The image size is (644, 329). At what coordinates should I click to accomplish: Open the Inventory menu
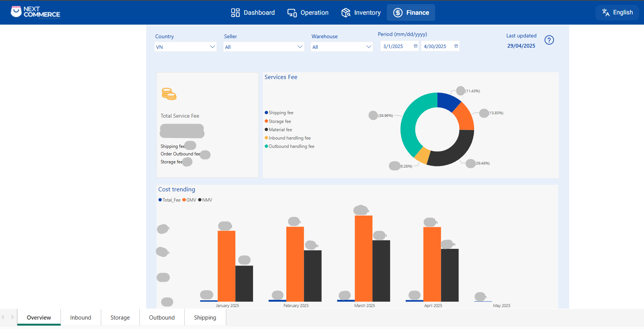[361, 12]
